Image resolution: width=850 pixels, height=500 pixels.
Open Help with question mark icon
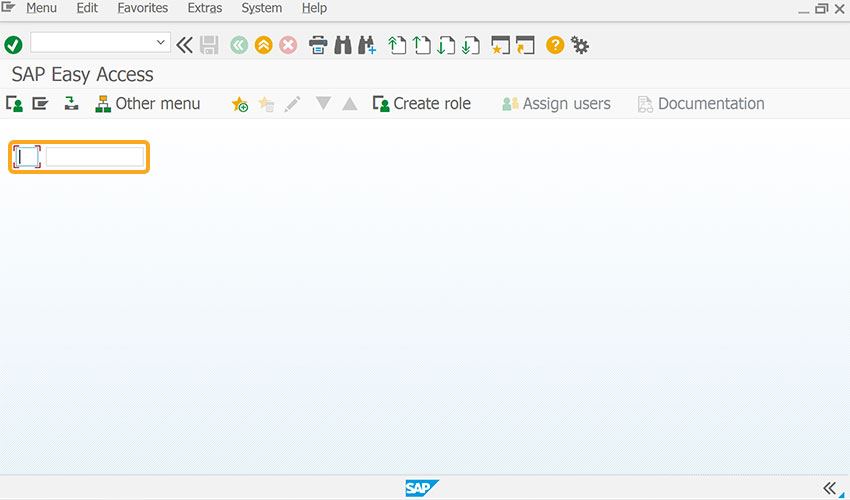tap(555, 45)
